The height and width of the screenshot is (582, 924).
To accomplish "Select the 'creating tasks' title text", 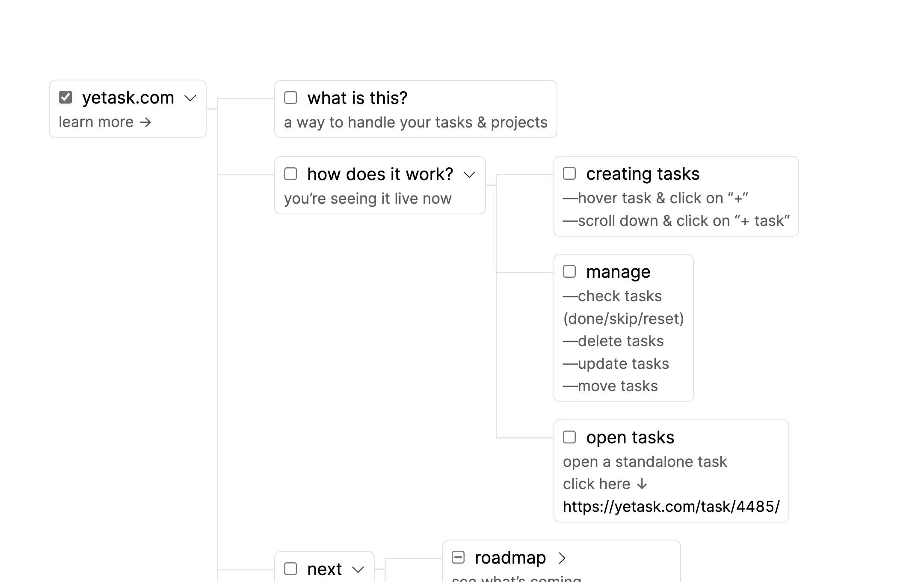I will [x=643, y=174].
